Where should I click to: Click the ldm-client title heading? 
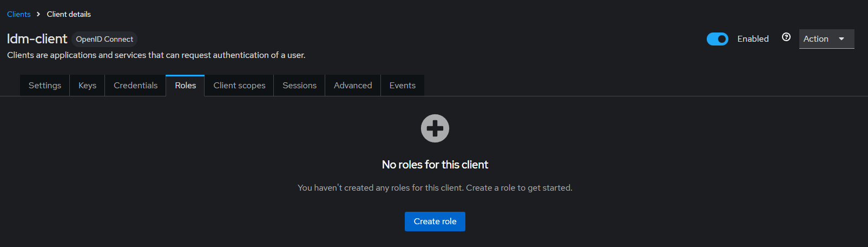(x=37, y=39)
